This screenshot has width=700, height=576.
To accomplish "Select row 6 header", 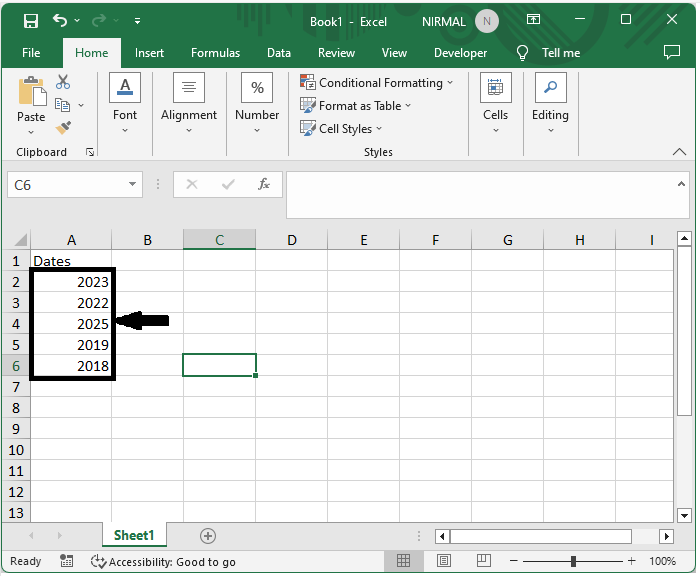I will click(16, 366).
